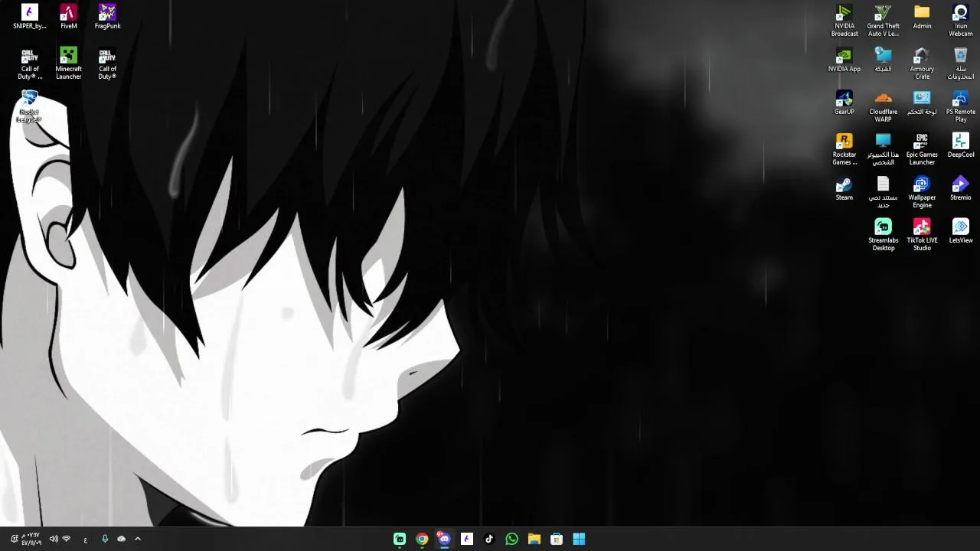This screenshot has width=980, height=551.
Task: Select Control Panel (لوحة التحكم) icon
Action: point(922,103)
